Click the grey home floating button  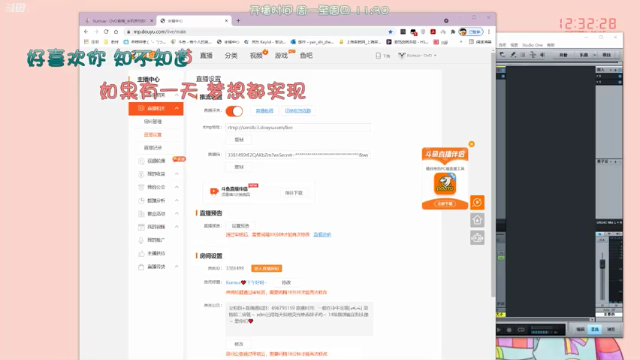point(477,220)
